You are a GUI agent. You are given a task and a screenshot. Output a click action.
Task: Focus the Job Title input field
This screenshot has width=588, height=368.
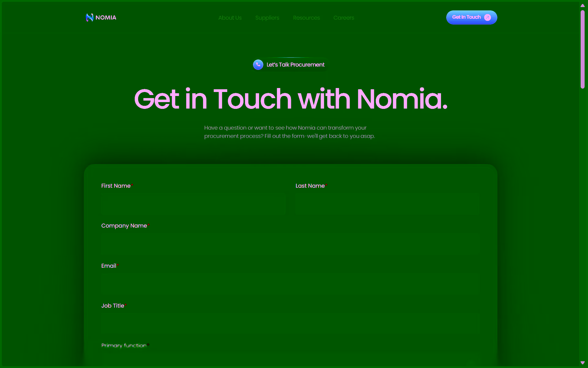tap(290, 324)
